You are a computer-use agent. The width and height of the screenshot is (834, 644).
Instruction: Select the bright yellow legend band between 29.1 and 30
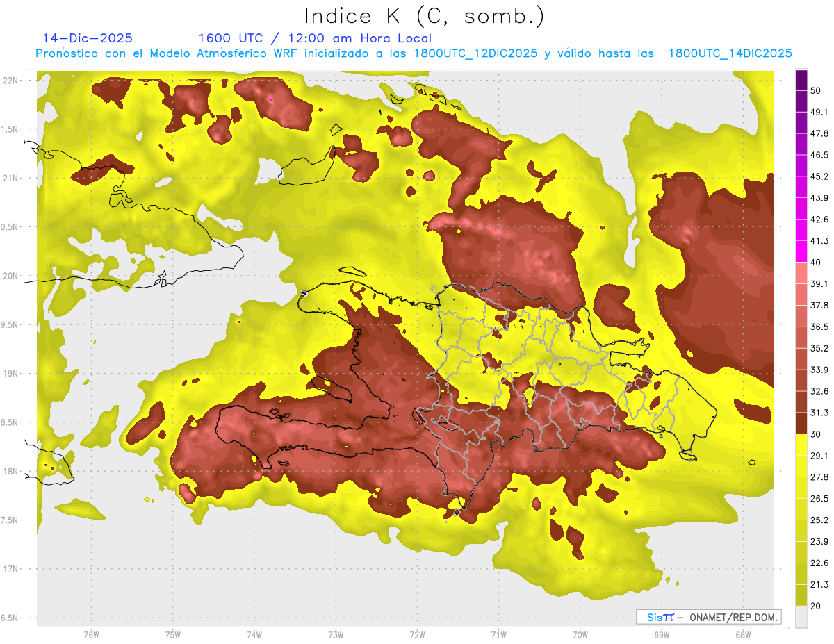tap(801, 445)
